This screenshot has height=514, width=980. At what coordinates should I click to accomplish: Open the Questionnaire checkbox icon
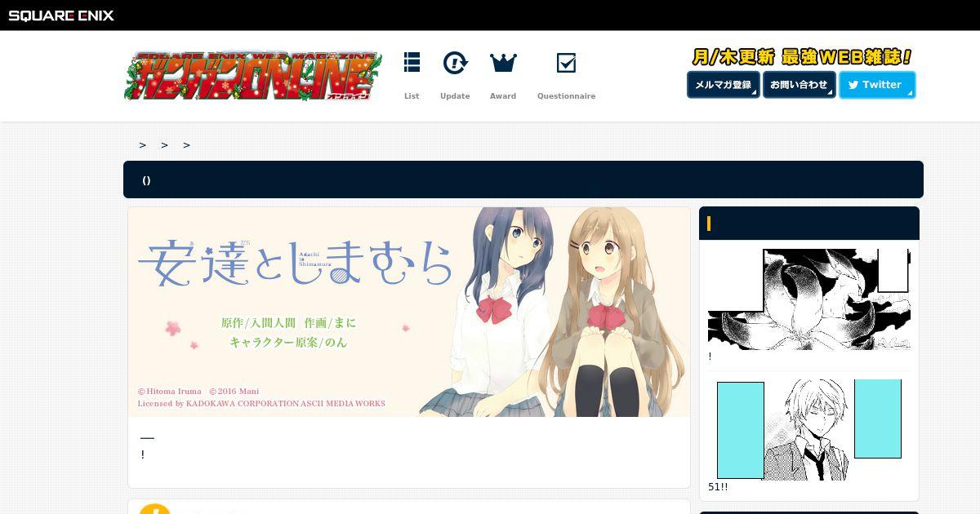click(566, 63)
